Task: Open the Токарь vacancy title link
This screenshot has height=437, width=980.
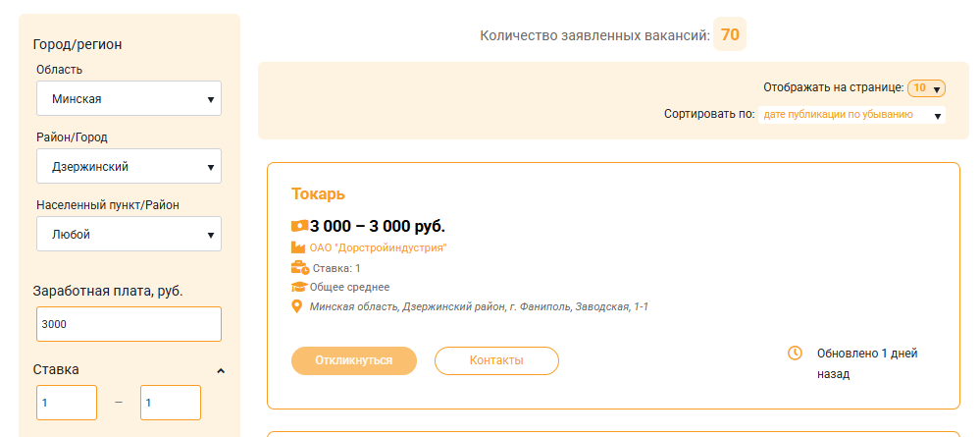Action: [x=318, y=193]
